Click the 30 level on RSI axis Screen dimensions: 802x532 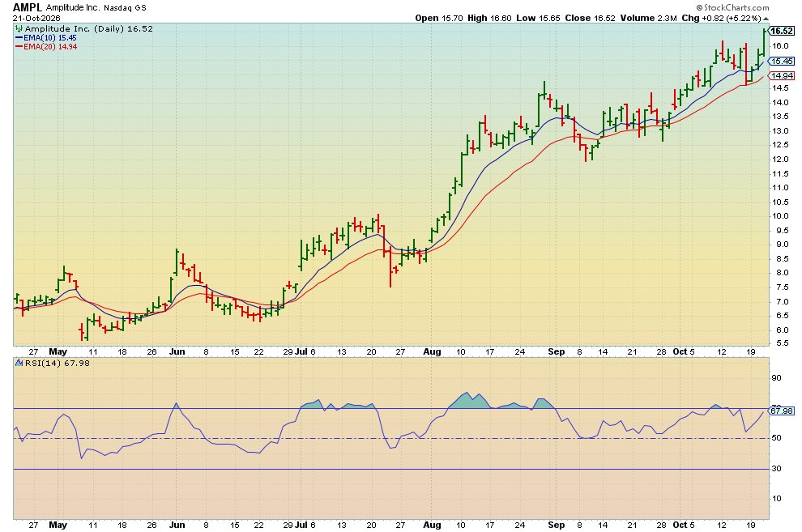[x=776, y=469]
